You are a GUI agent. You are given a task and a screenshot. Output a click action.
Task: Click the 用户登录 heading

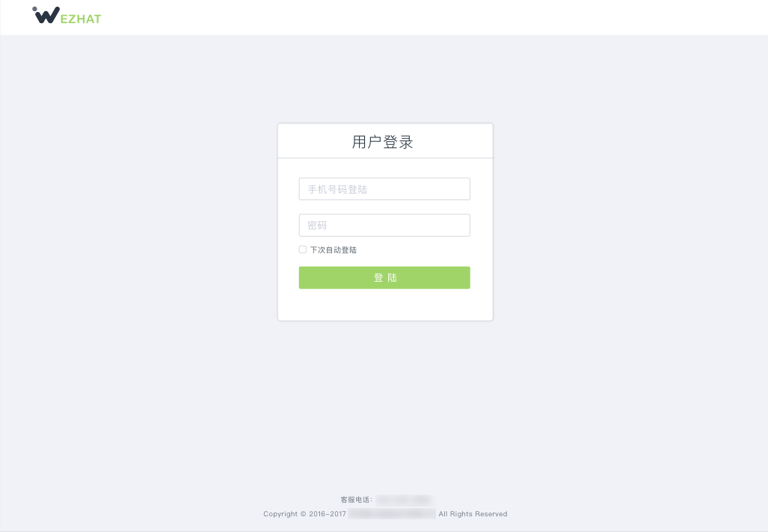click(x=383, y=142)
